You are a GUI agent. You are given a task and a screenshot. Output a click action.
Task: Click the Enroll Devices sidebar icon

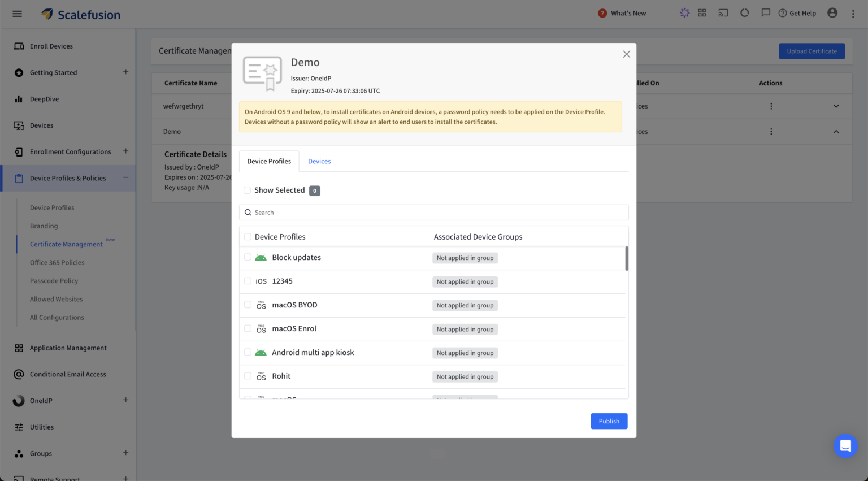pos(19,46)
